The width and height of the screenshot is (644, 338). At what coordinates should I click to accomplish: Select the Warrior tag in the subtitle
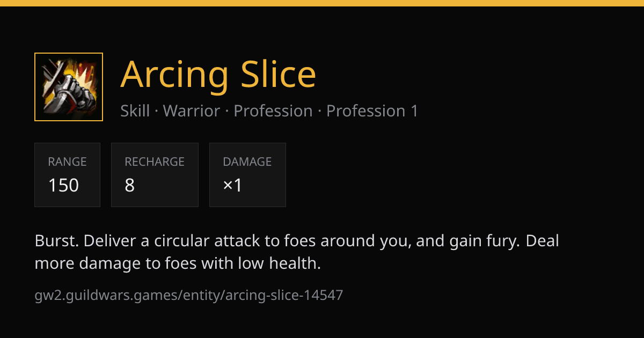(192, 111)
